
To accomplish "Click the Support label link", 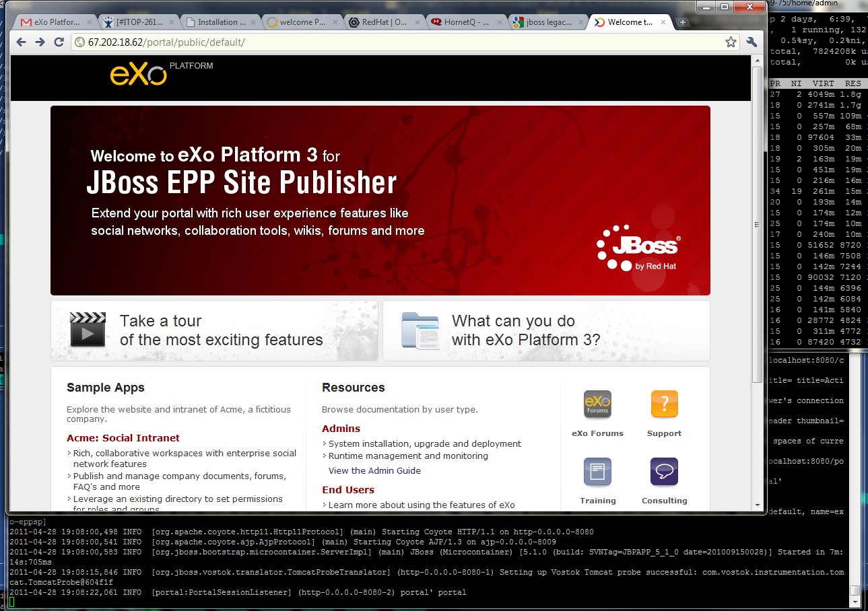I will [x=664, y=433].
